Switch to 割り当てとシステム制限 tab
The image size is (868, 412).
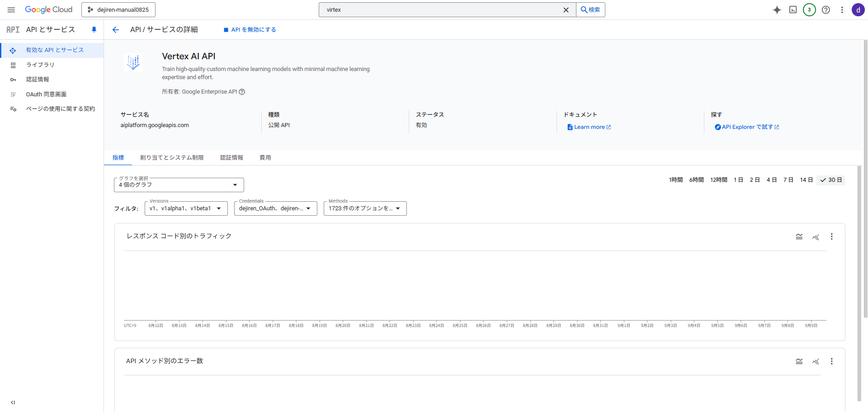pyautogui.click(x=172, y=158)
